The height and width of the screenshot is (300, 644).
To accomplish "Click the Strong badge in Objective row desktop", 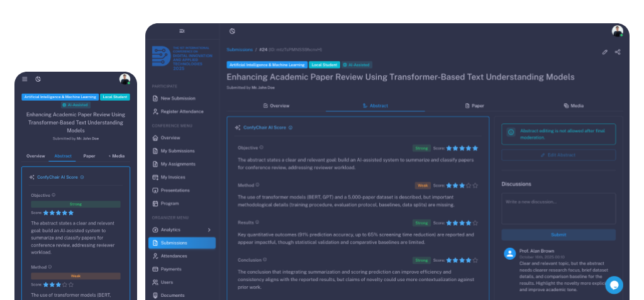I will [422, 148].
